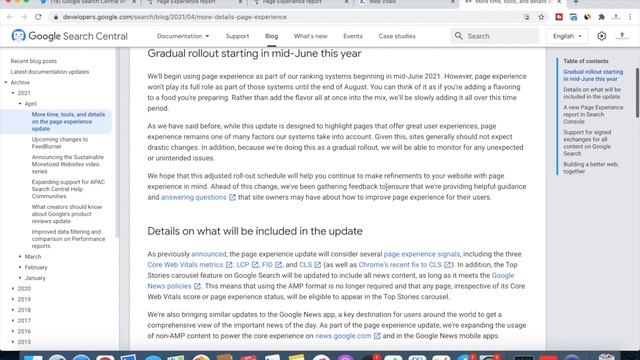Open the Events nav item
The image size is (640, 360).
pyautogui.click(x=353, y=36)
